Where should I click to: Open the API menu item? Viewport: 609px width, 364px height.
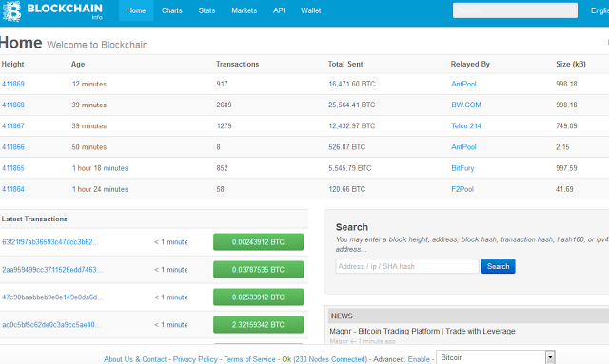pyautogui.click(x=279, y=10)
